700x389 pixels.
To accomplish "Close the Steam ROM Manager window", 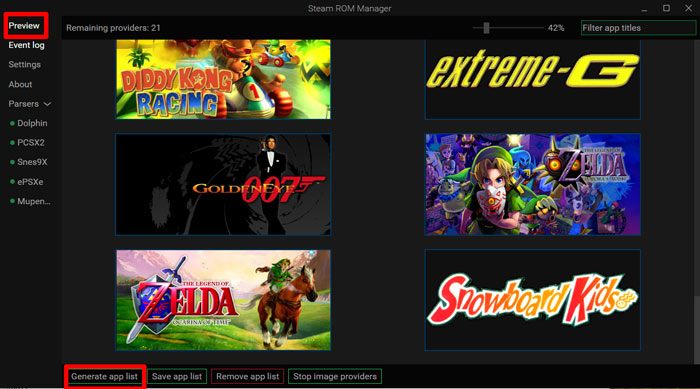I will [x=688, y=8].
